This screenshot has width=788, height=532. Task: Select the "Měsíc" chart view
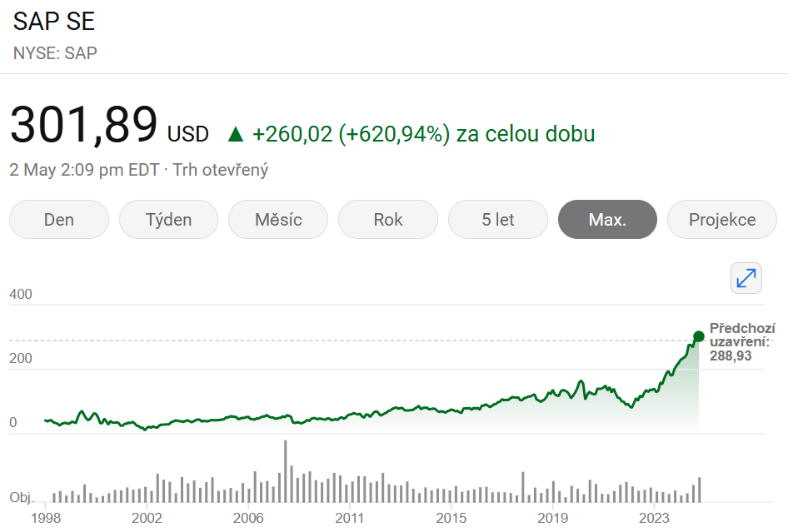pyautogui.click(x=277, y=219)
